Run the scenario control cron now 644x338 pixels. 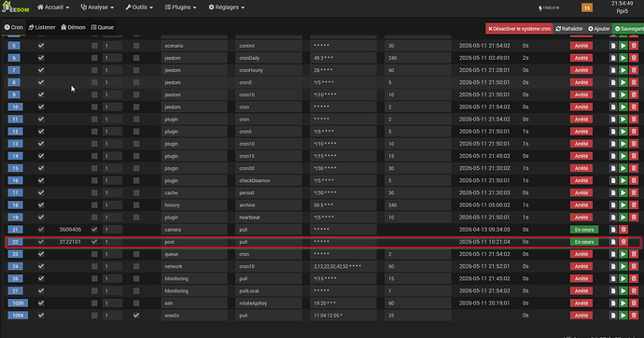[623, 46]
